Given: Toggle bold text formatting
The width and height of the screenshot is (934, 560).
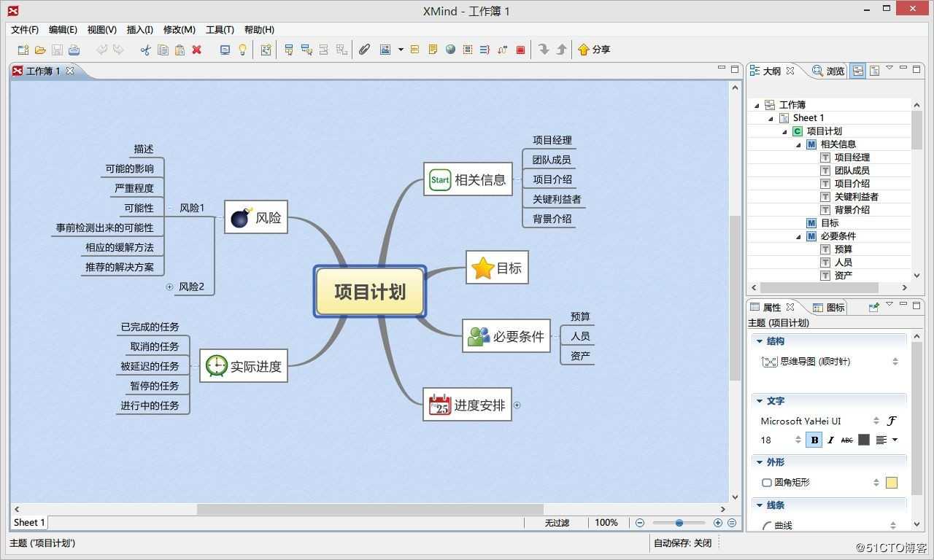Looking at the screenshot, I should [x=814, y=440].
